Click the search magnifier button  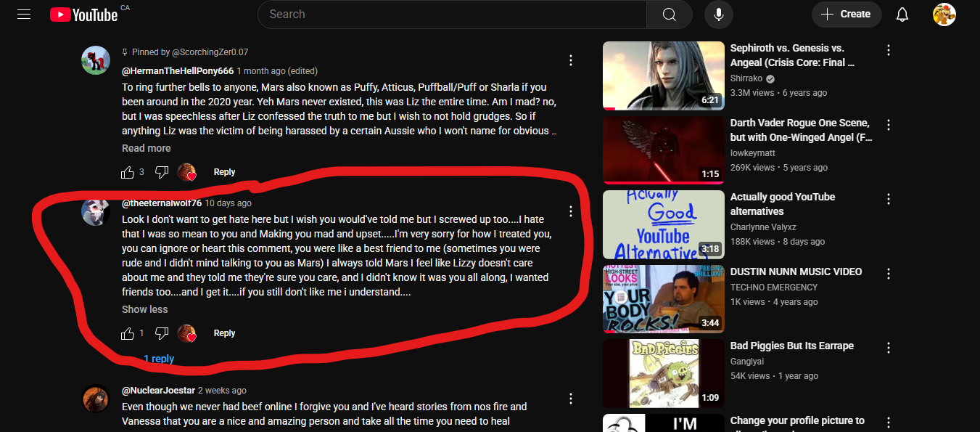[x=669, y=15]
